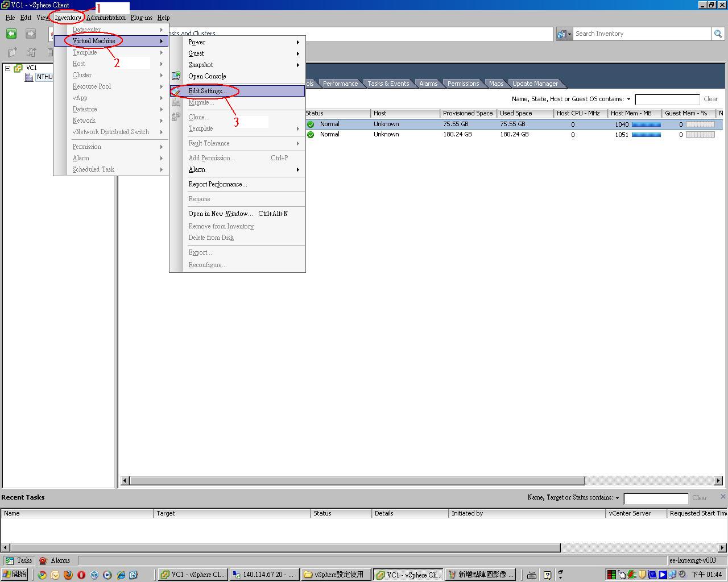Viewport: 728px width, 582px height.
Task: Click the Alarms status bar button
Action: point(55,560)
